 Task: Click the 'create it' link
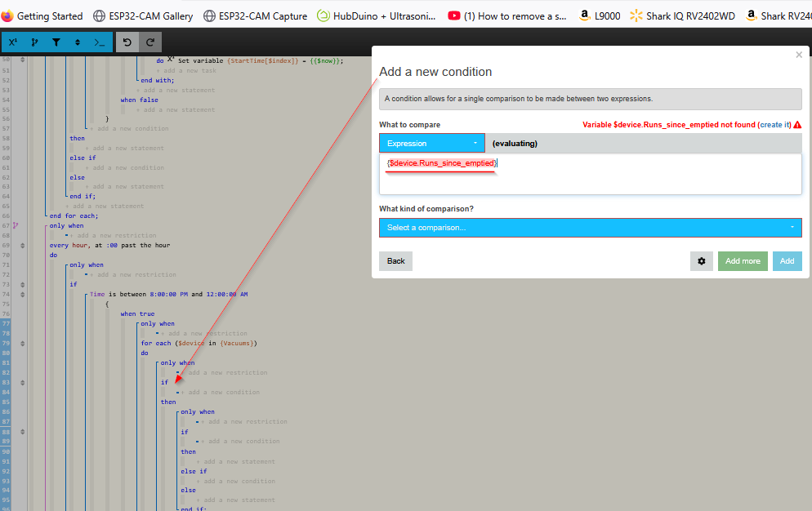pos(774,125)
